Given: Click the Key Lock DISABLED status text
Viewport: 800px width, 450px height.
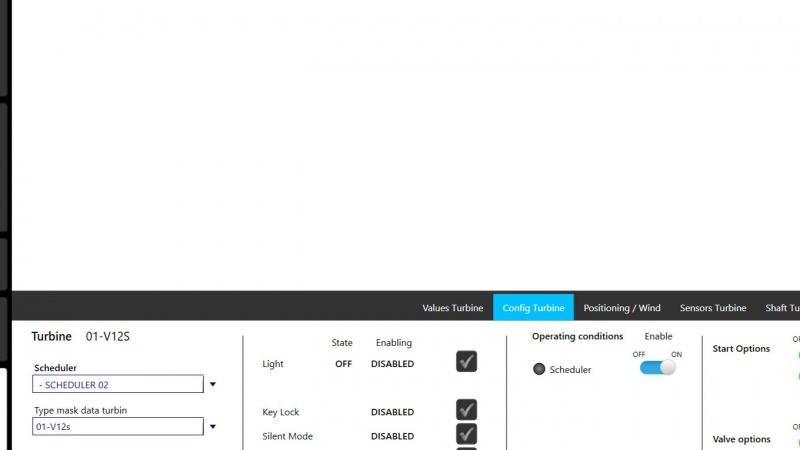Looking at the screenshot, I should click(x=392, y=412).
